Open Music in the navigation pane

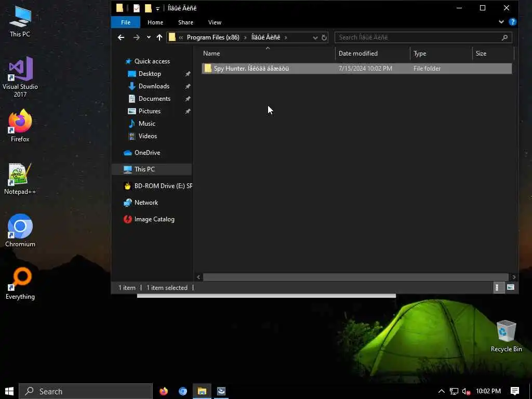click(147, 124)
